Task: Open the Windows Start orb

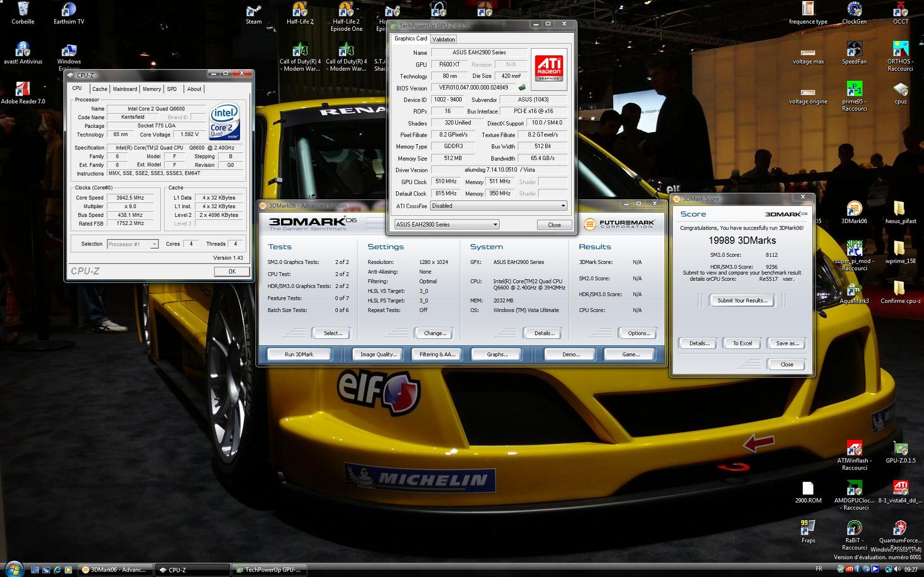Action: click(x=14, y=569)
